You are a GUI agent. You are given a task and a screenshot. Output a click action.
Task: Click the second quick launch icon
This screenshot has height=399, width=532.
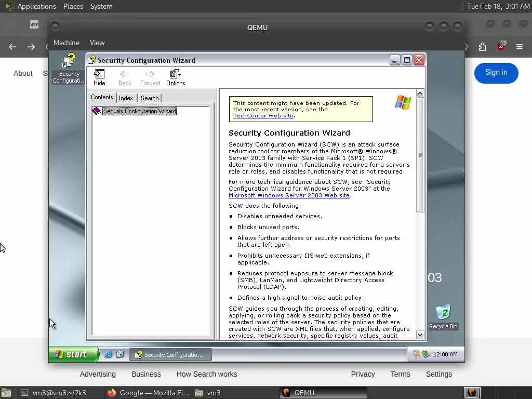[x=120, y=354]
